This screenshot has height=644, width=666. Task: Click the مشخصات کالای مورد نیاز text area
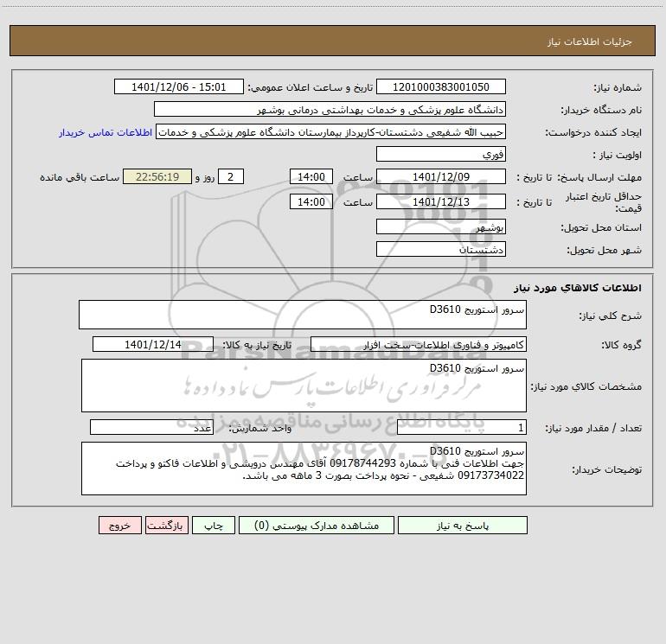pos(304,386)
